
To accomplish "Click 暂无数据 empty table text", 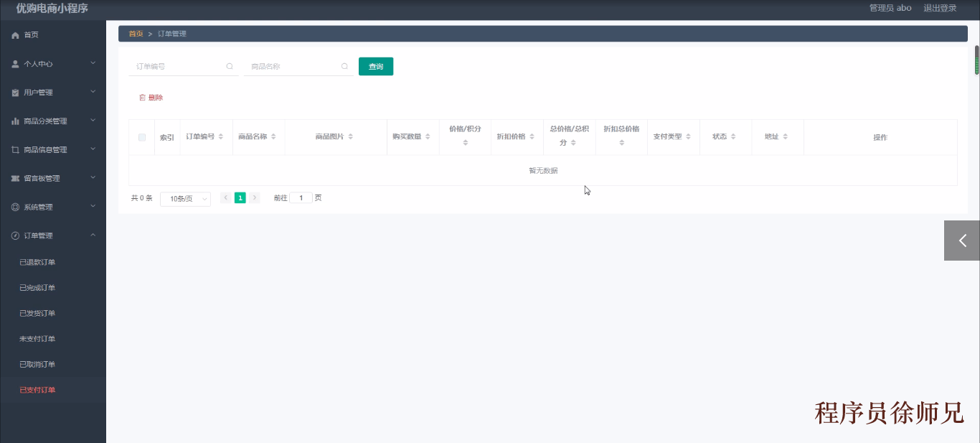I will (543, 171).
